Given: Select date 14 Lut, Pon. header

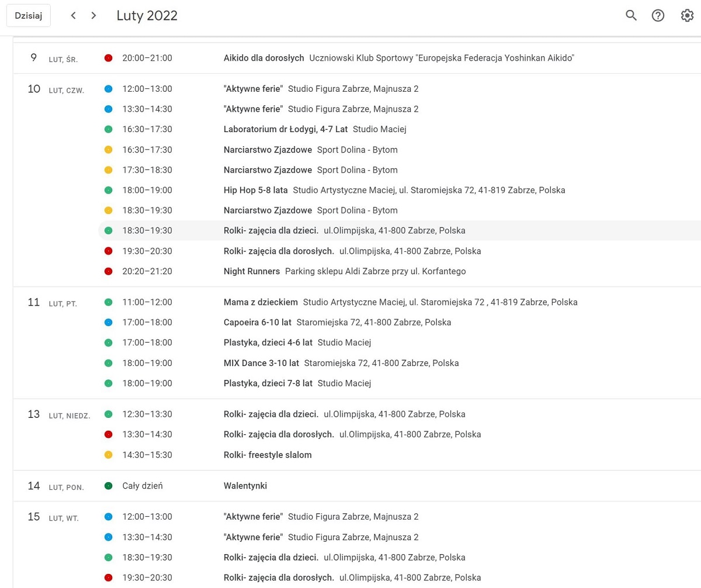Looking at the screenshot, I should pyautogui.click(x=34, y=486).
